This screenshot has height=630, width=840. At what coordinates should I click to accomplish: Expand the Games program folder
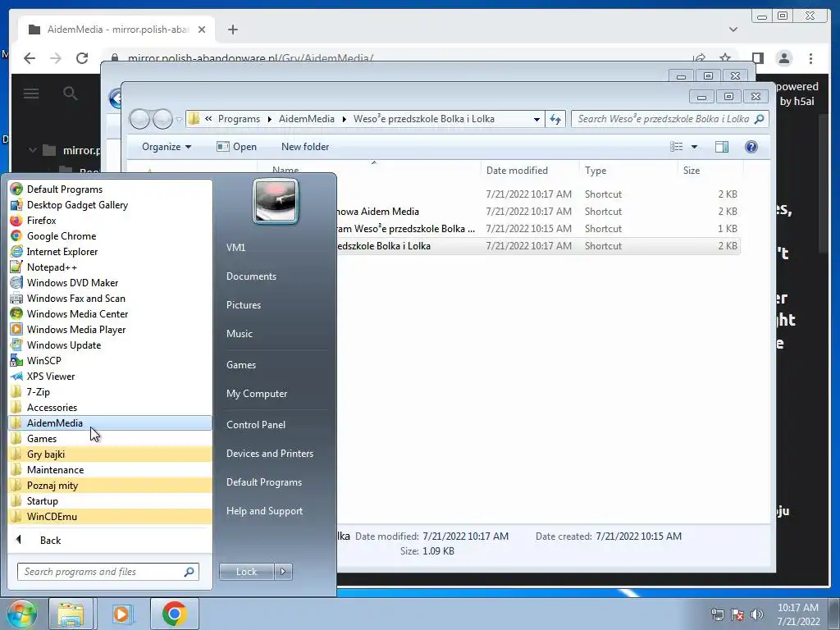[110, 438]
